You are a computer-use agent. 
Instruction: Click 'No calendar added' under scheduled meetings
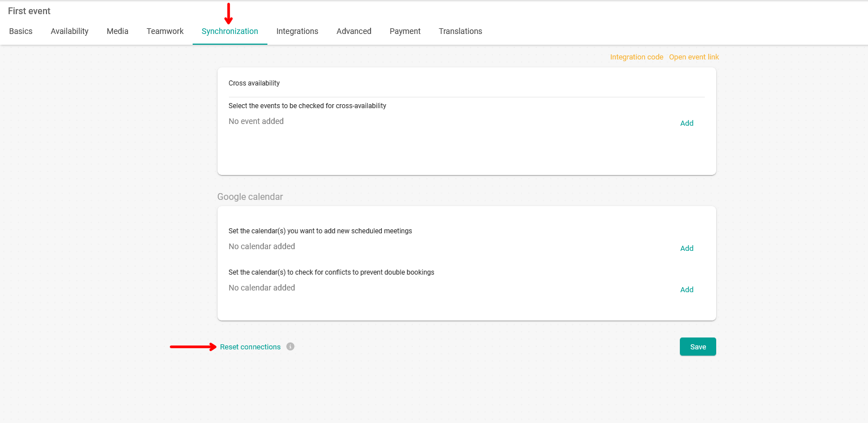tap(262, 246)
